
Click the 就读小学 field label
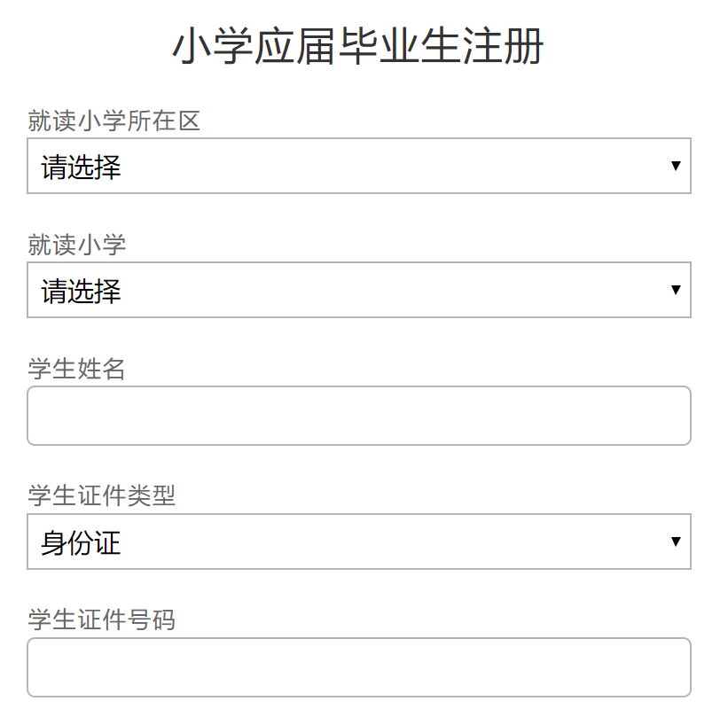[x=77, y=245]
